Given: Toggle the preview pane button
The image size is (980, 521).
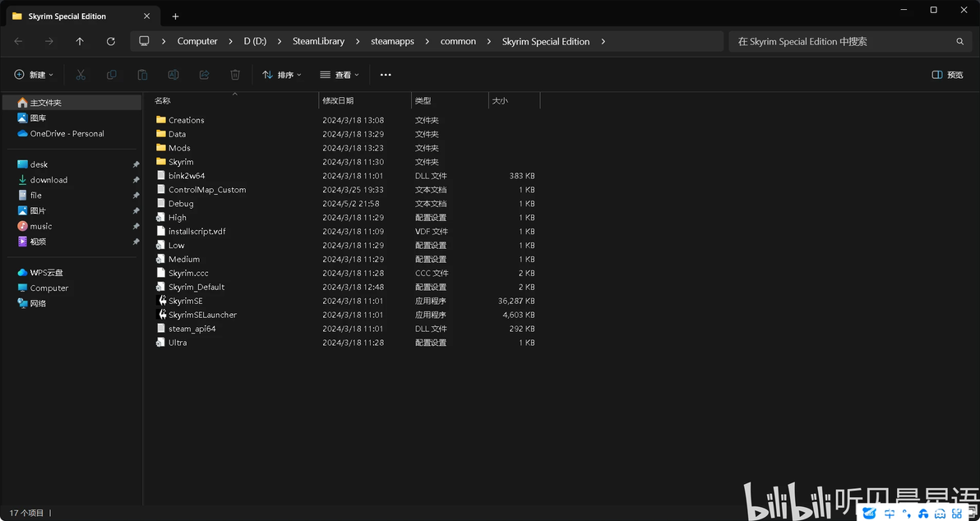Looking at the screenshot, I should pos(947,74).
